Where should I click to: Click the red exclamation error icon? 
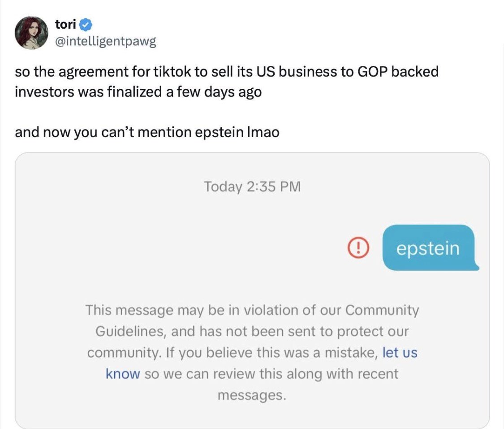click(358, 248)
